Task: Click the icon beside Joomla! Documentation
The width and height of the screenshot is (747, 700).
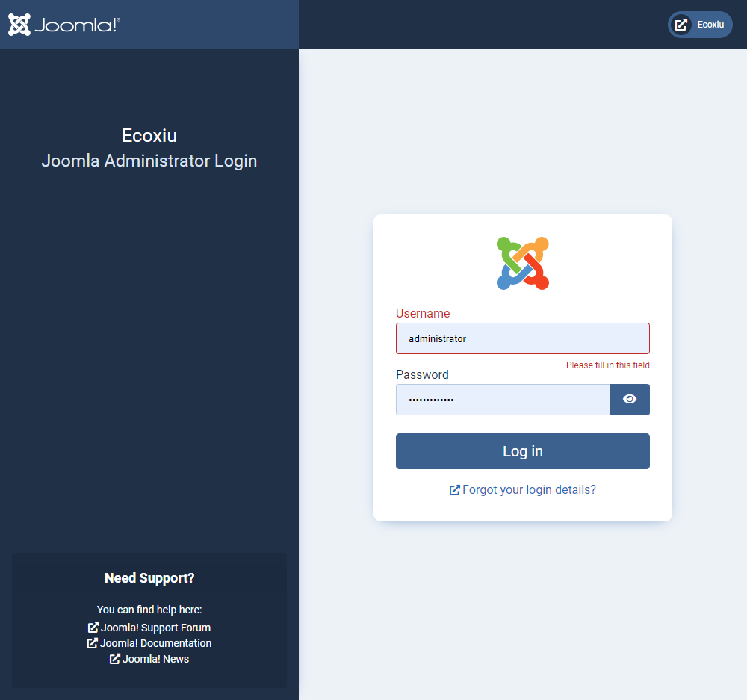Action: (x=93, y=643)
